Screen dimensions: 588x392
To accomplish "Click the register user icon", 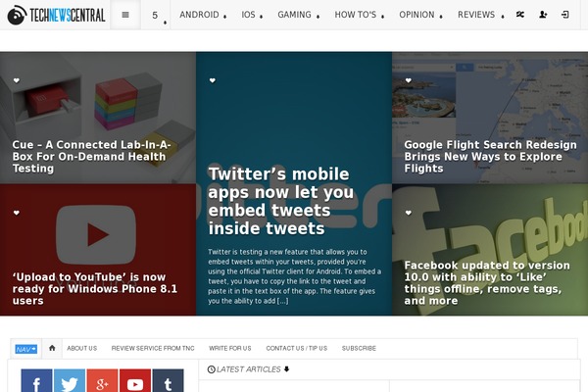I will coord(543,15).
